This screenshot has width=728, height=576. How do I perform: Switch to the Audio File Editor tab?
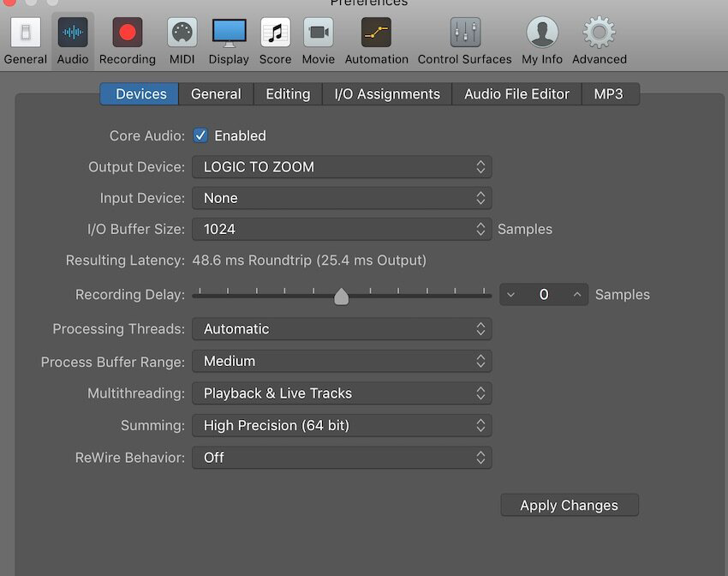[x=516, y=93]
